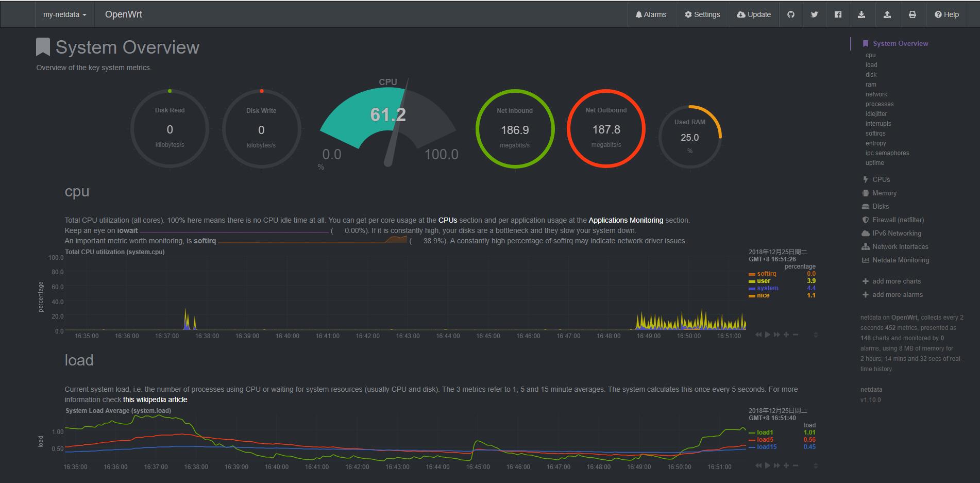Open the GitHub link in the navbar
Screen dimensions: 980x483
click(791, 14)
